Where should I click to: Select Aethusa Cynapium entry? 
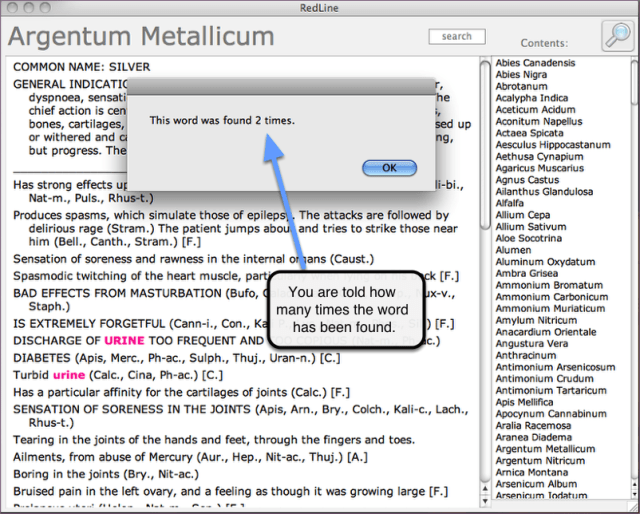[x=539, y=157]
